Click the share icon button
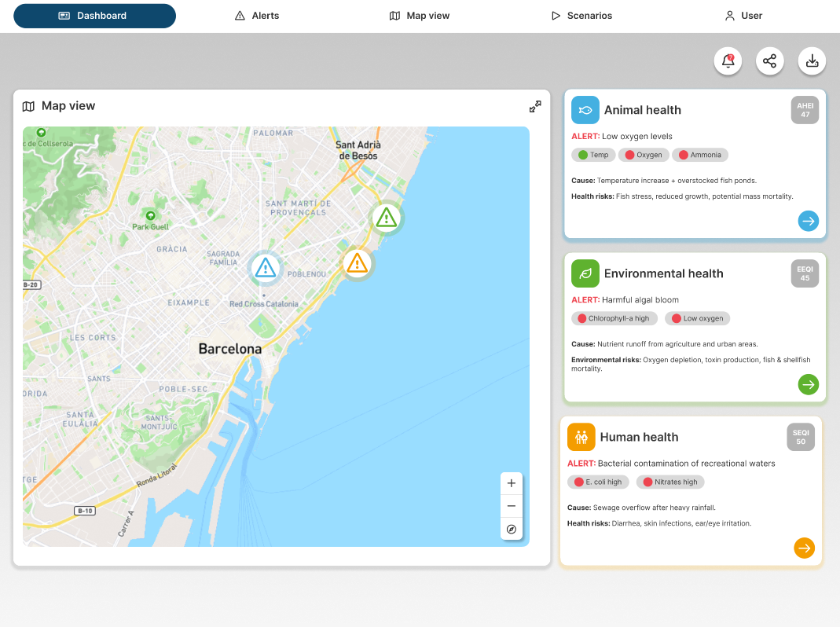840x627 pixels. click(769, 61)
